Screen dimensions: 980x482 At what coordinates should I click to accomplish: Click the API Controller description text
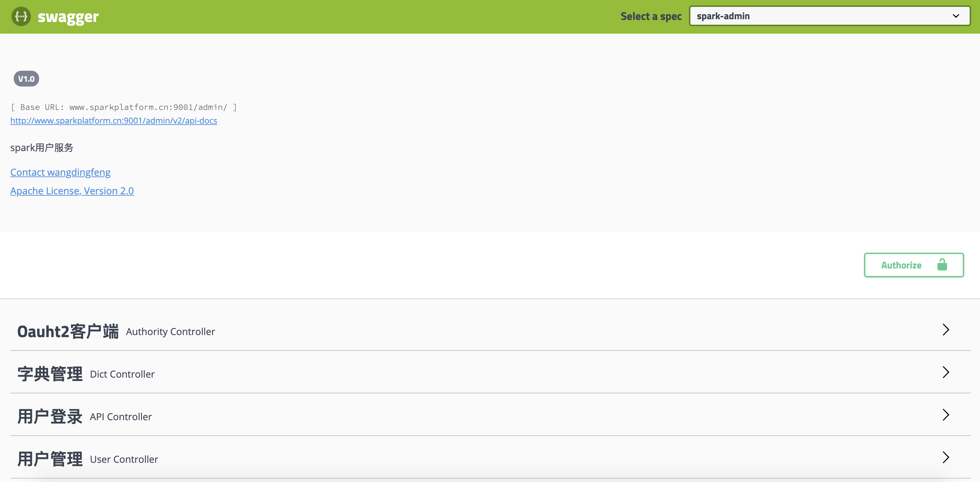click(x=120, y=417)
